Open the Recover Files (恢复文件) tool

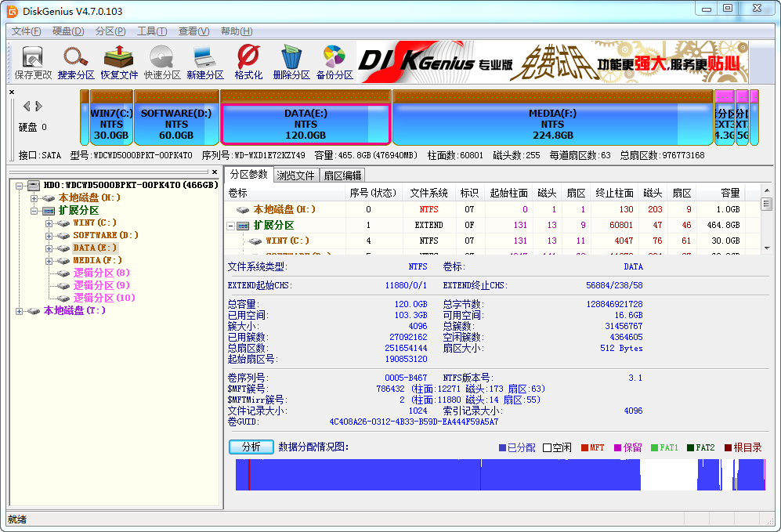tap(119, 62)
